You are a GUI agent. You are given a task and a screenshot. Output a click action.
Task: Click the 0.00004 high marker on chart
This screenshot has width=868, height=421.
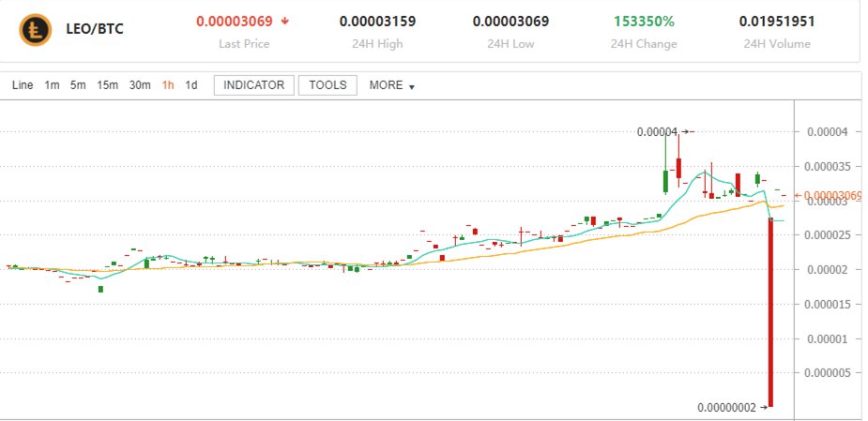pyautogui.click(x=657, y=131)
